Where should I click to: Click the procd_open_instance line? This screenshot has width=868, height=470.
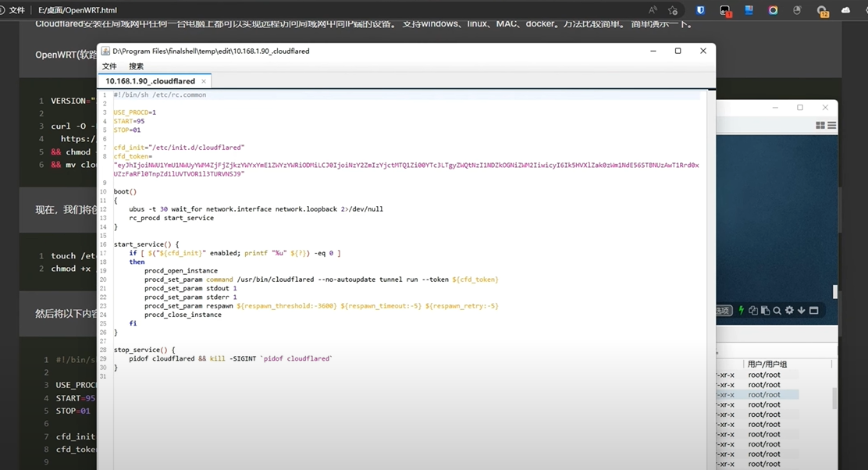(181, 271)
